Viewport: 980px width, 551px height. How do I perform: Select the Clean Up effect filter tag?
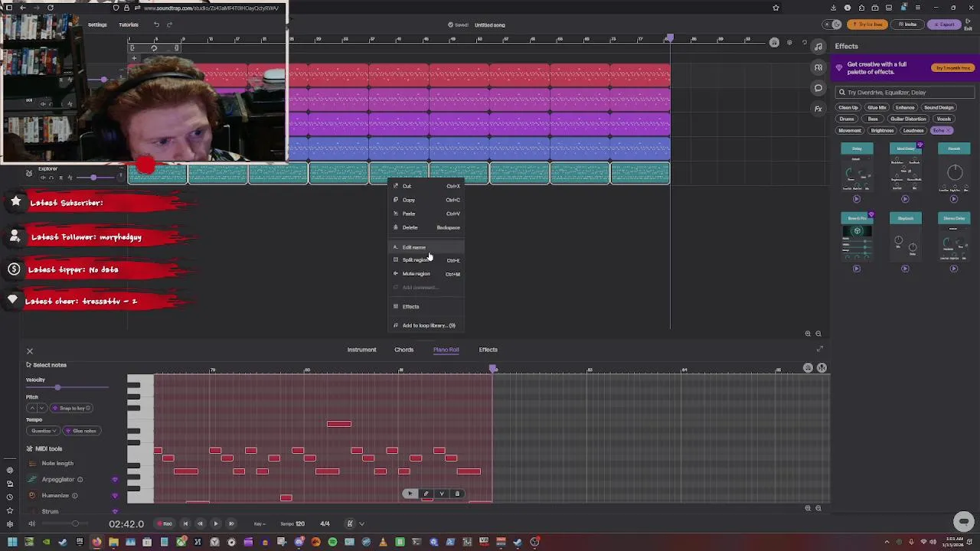pos(848,108)
